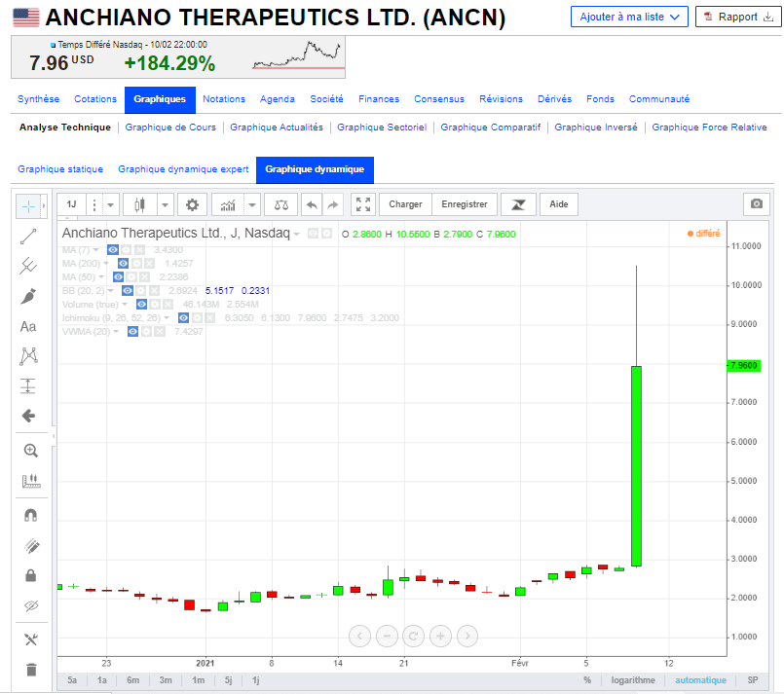Click the Enregistrer button
This screenshot has height=694, width=784.
(x=465, y=204)
